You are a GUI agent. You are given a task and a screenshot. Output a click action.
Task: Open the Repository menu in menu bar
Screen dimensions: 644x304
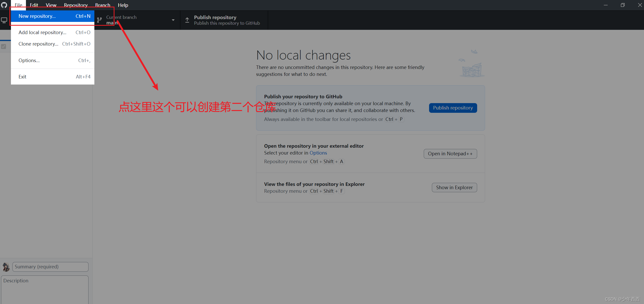click(76, 5)
